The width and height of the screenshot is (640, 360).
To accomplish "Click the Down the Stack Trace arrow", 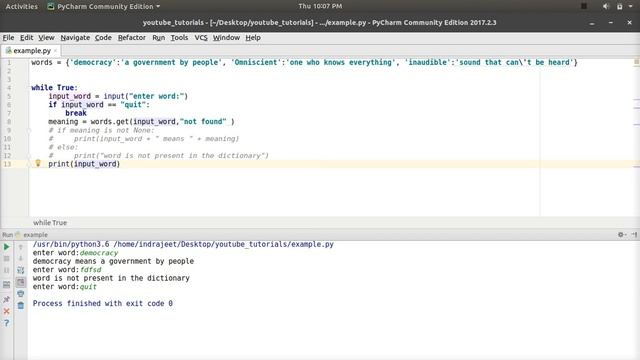I will pyautogui.click(x=21, y=258).
